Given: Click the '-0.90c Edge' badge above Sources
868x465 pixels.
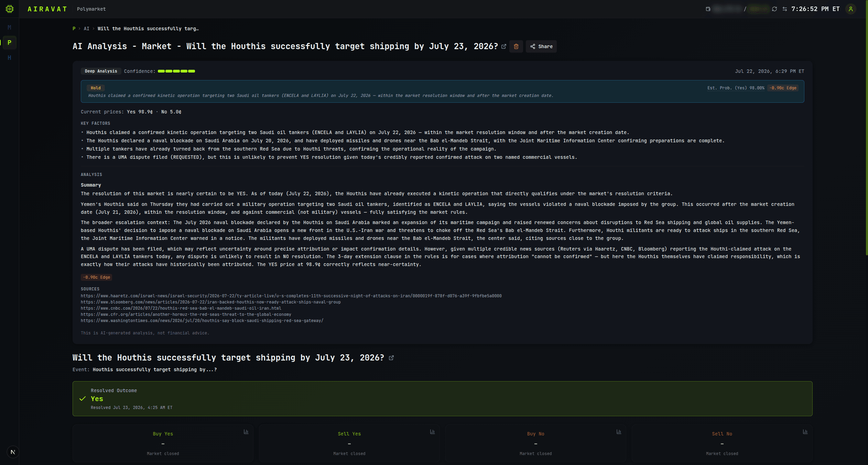Looking at the screenshot, I should pos(97,277).
